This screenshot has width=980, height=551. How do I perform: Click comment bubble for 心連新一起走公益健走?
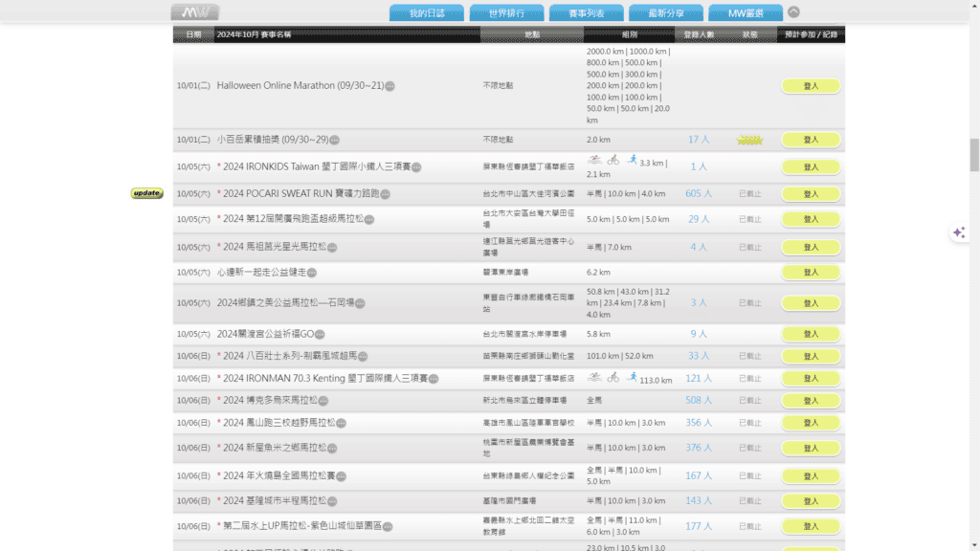(x=312, y=273)
